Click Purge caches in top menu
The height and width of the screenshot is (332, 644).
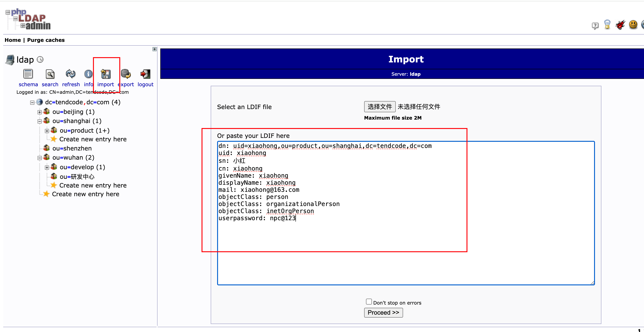point(46,40)
